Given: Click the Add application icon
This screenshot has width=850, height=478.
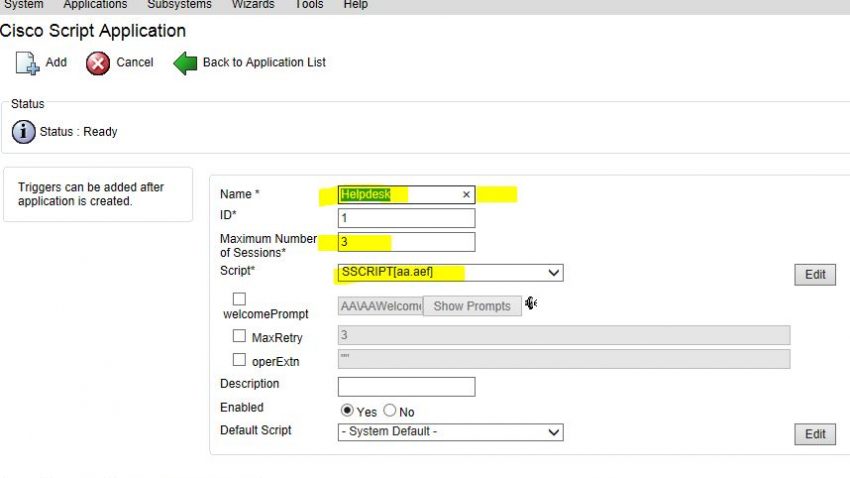Looking at the screenshot, I should (27, 63).
